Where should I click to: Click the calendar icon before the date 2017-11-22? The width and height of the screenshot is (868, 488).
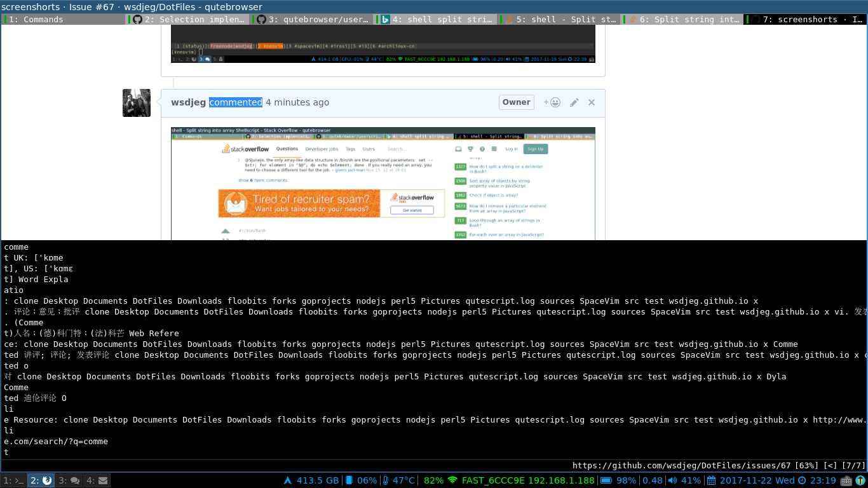click(712, 480)
